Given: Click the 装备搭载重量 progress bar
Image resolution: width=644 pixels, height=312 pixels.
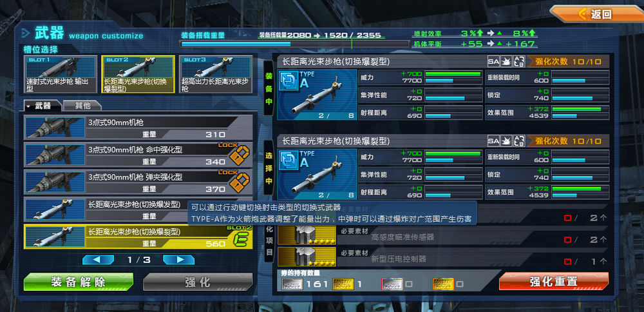Looking at the screenshot, I should (294, 44).
